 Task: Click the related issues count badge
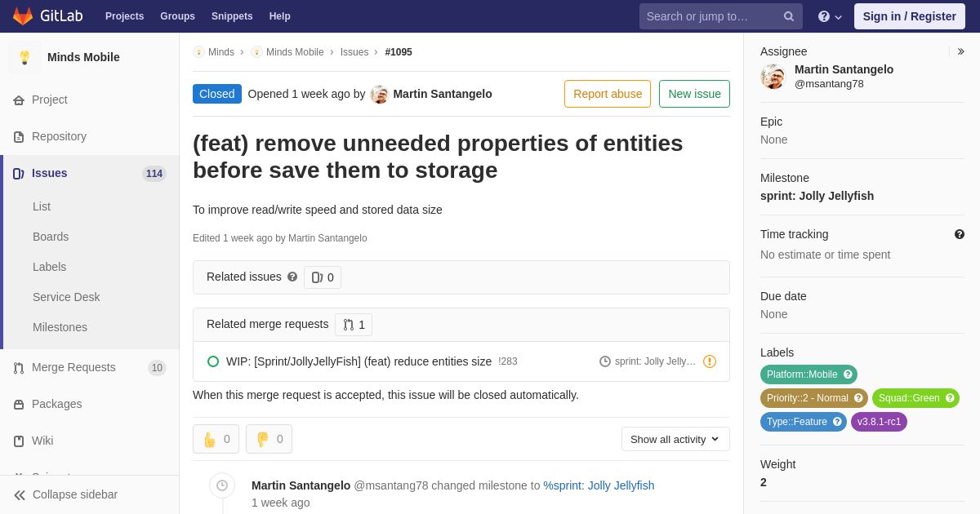coord(323,277)
